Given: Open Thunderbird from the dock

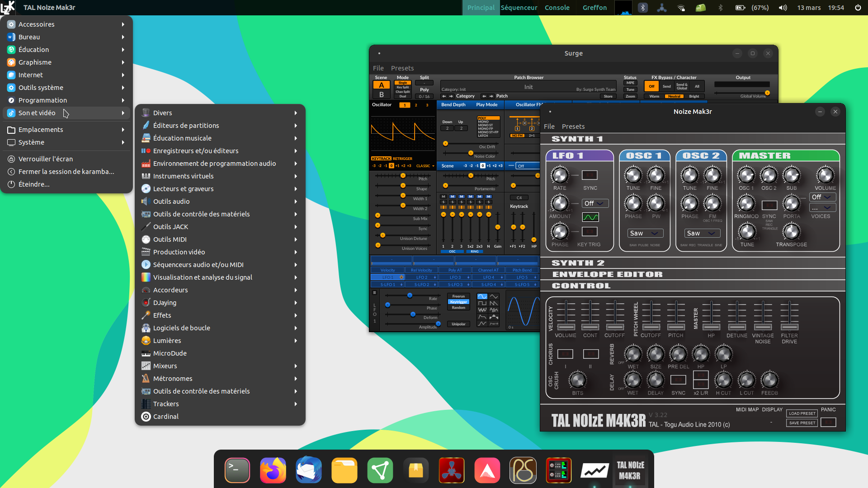Looking at the screenshot, I should [x=308, y=470].
